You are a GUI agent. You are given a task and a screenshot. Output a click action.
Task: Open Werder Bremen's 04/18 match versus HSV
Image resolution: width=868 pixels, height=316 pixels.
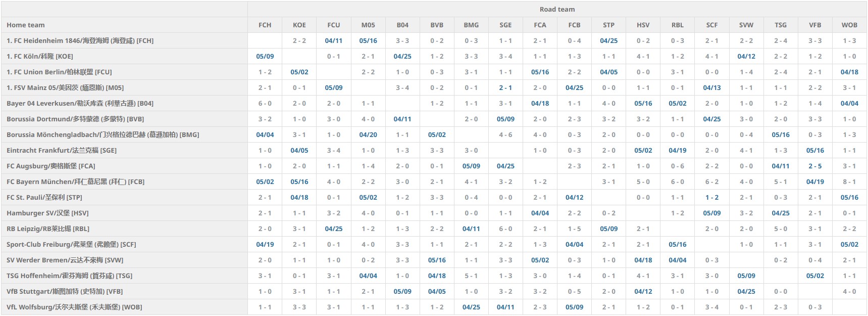[x=643, y=260]
